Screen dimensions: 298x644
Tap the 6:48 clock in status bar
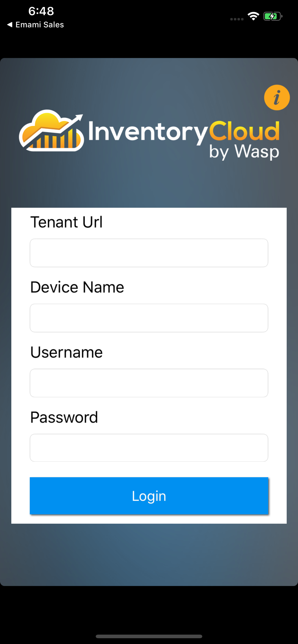coord(41,11)
